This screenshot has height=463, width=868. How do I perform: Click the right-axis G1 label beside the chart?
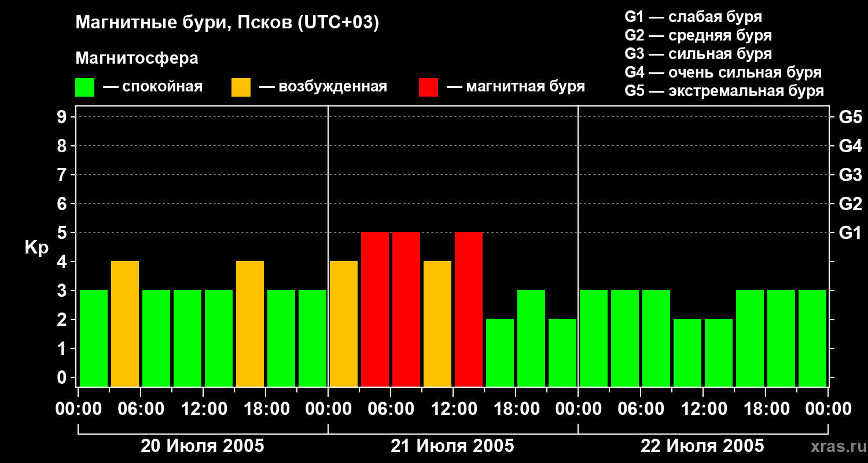tap(851, 233)
